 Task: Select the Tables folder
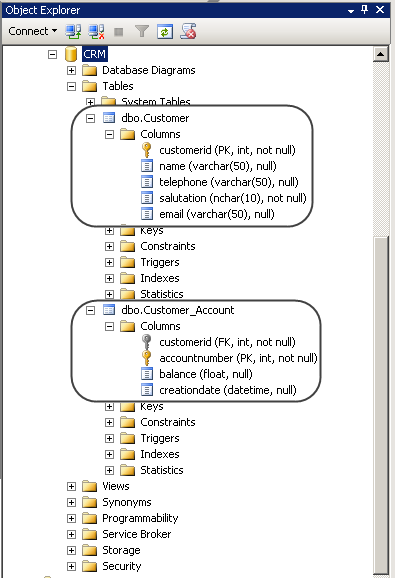pyautogui.click(x=118, y=86)
